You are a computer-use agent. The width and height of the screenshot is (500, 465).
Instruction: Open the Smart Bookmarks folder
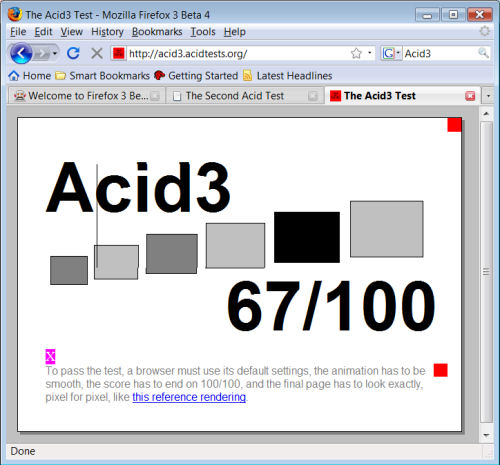[x=103, y=76]
